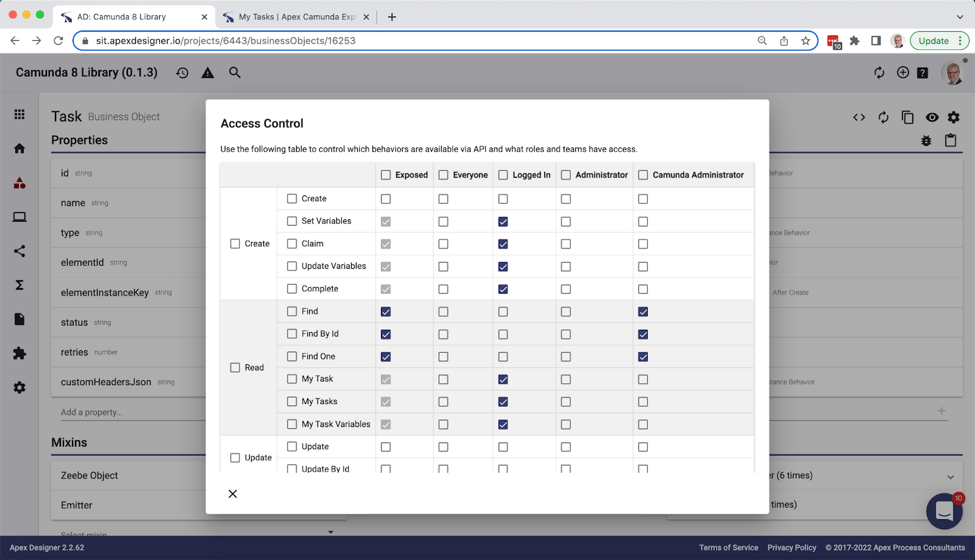Image resolution: width=975 pixels, height=560 pixels.
Task: Open the project history icon
Action: click(182, 73)
